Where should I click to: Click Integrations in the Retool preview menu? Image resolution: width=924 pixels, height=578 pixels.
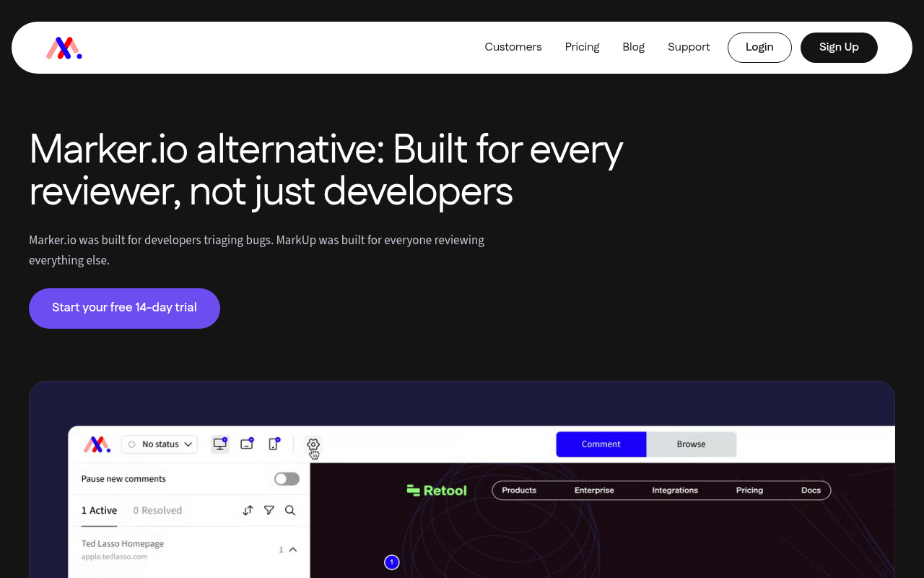coord(675,491)
